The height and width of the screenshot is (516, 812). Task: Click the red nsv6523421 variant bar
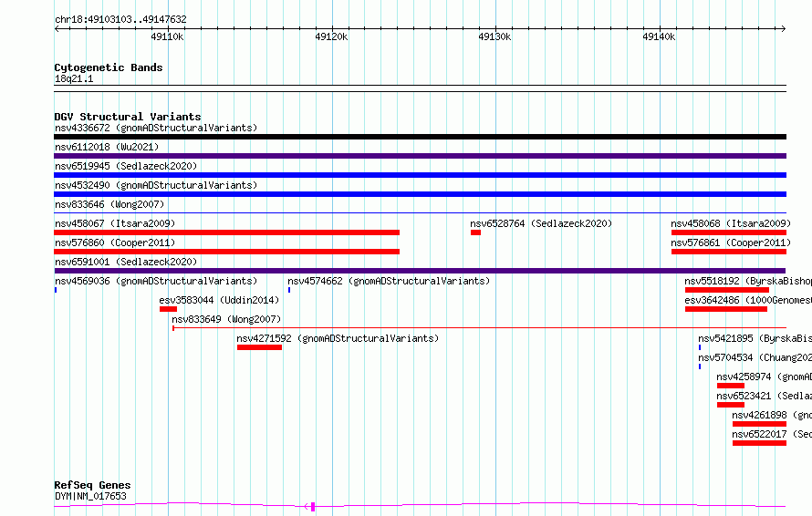pos(731,405)
